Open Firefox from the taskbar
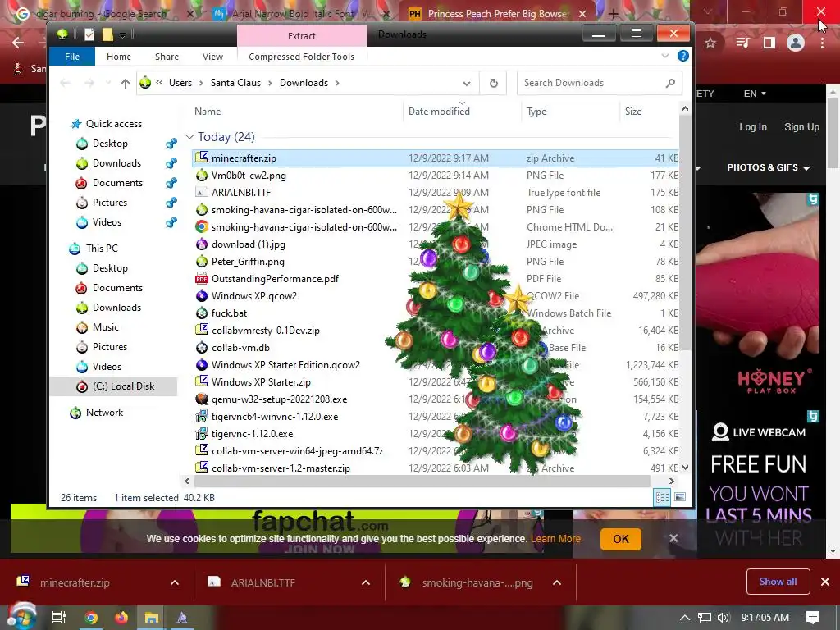 [x=121, y=618]
